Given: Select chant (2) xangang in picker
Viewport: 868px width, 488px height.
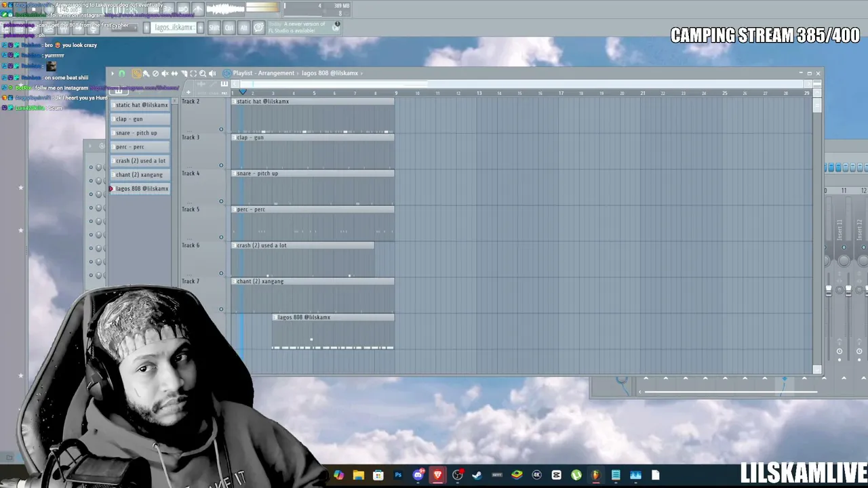Looking at the screenshot, I should [141, 175].
